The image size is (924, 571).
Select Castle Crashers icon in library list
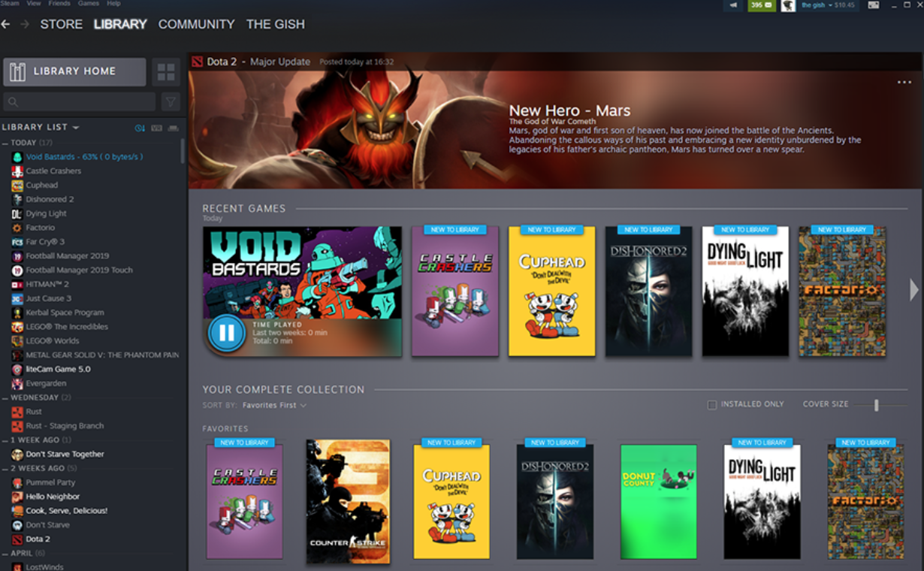tap(17, 171)
